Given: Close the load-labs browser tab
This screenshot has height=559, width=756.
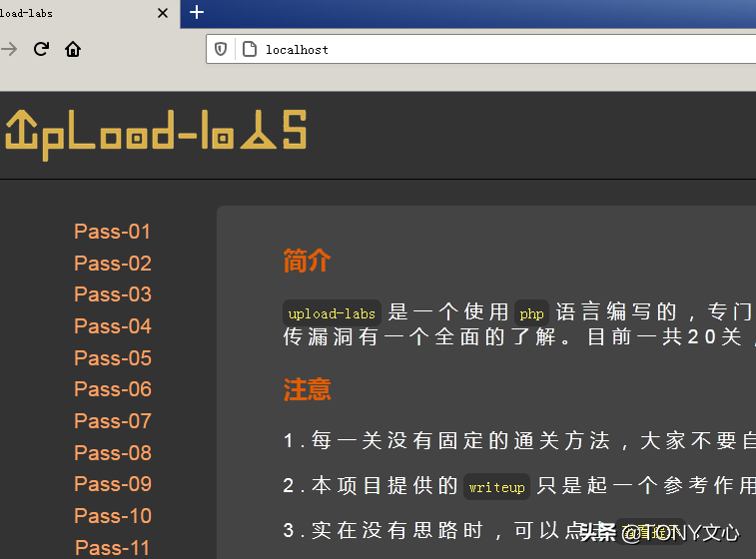Looking at the screenshot, I should pos(163,13).
